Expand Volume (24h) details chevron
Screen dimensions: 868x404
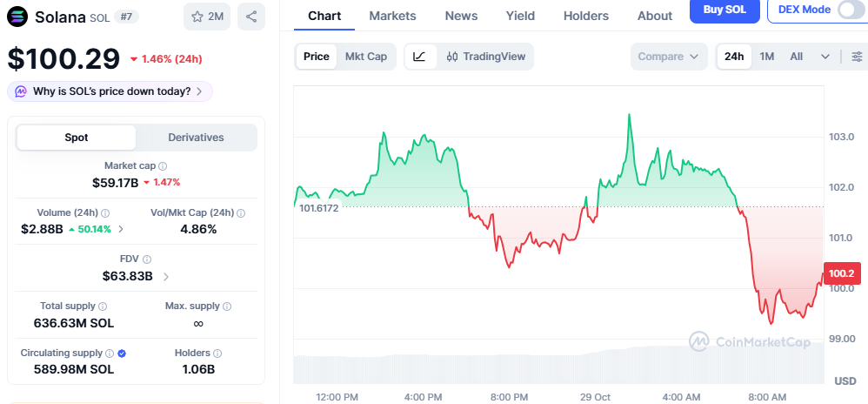pyautogui.click(x=121, y=229)
